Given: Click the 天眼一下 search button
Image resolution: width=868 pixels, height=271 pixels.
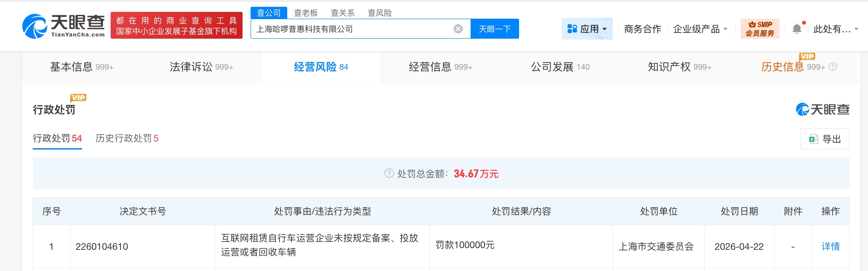Looking at the screenshot, I should (494, 29).
